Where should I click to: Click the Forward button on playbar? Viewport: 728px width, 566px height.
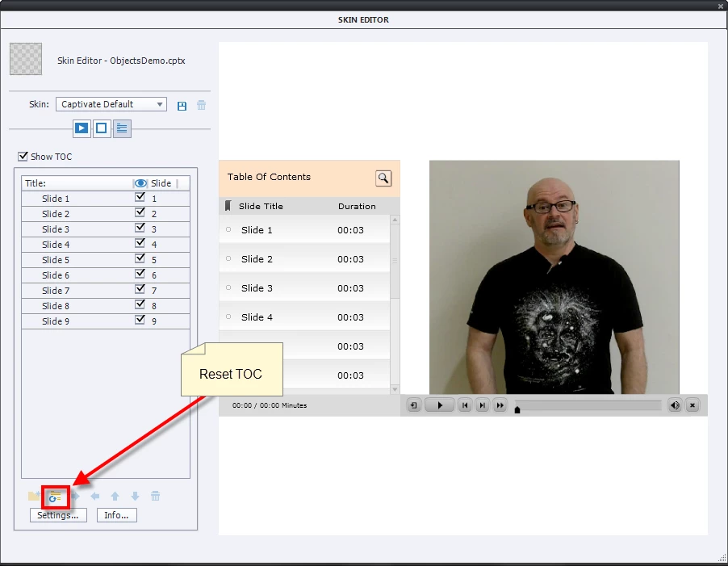pos(483,405)
